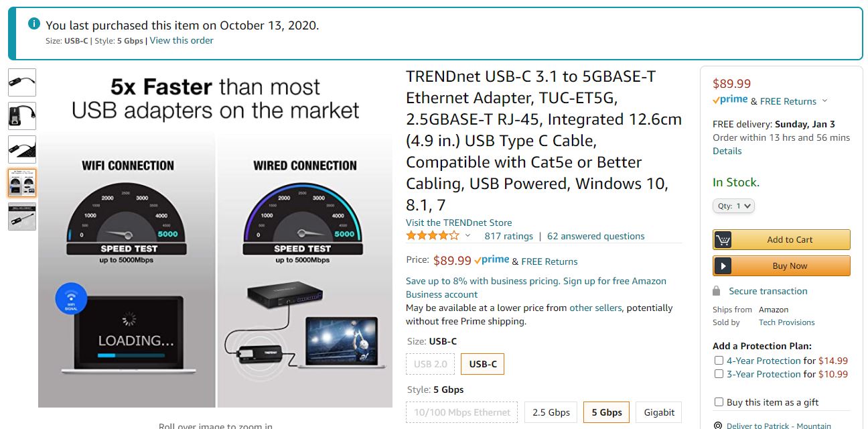Check Buy this item as a gift
The image size is (868, 429).
pos(719,402)
